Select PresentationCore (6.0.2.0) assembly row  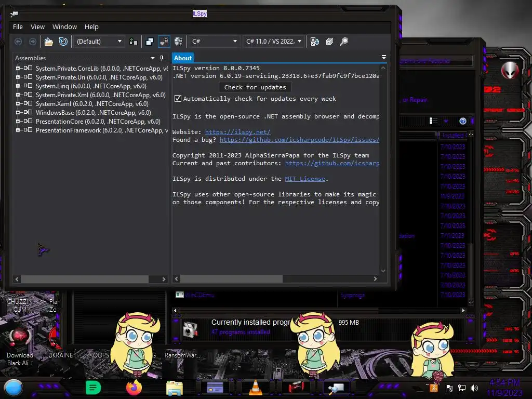[98, 122]
